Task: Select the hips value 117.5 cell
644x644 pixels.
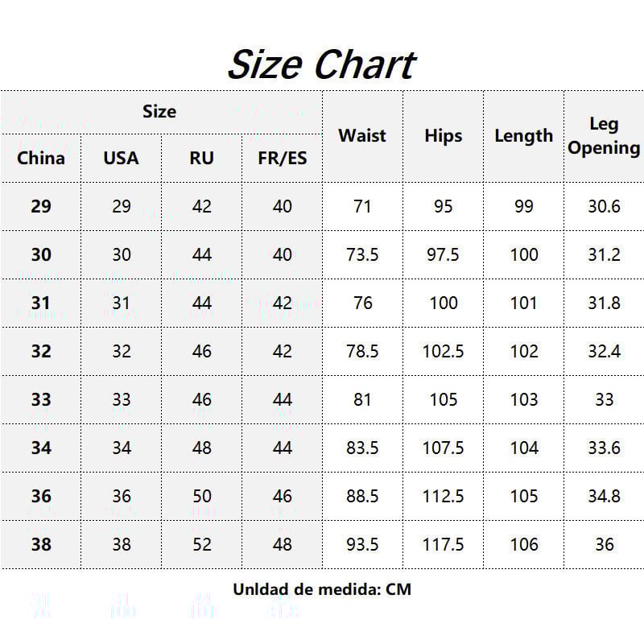Action: [444, 544]
